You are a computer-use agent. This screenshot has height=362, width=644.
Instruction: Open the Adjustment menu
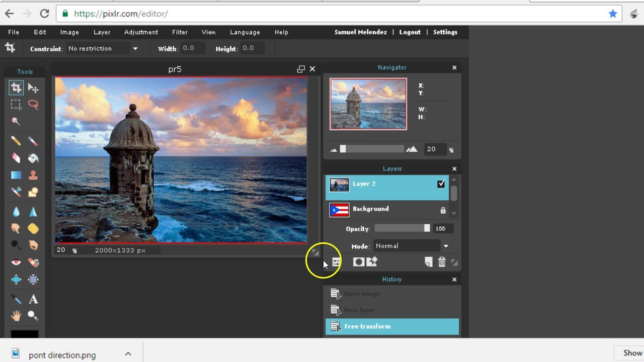coord(141,32)
